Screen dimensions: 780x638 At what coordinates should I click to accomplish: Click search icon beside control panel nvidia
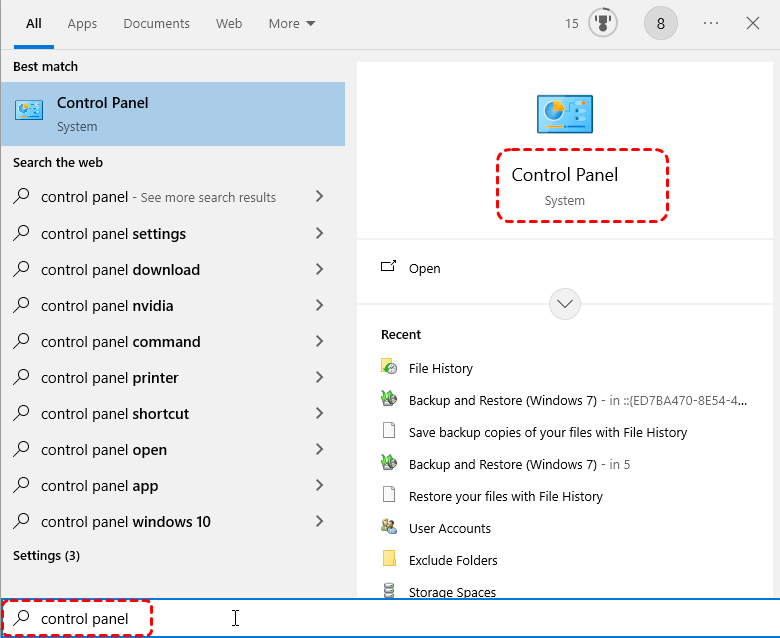[21, 305]
